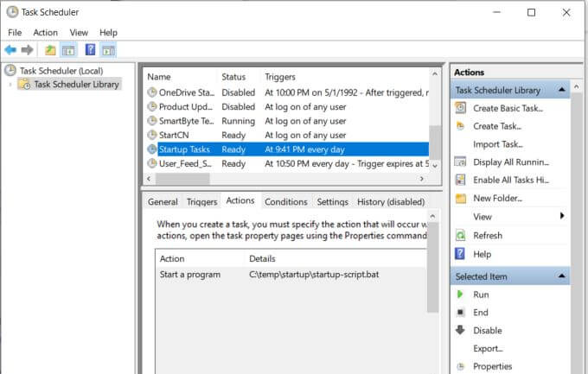
Task: Click the Disable down-arrow icon
Action: click(460, 330)
